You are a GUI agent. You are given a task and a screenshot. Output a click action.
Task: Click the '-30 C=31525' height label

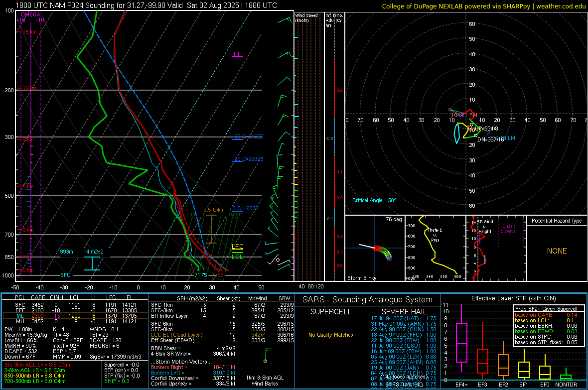(x=248, y=136)
